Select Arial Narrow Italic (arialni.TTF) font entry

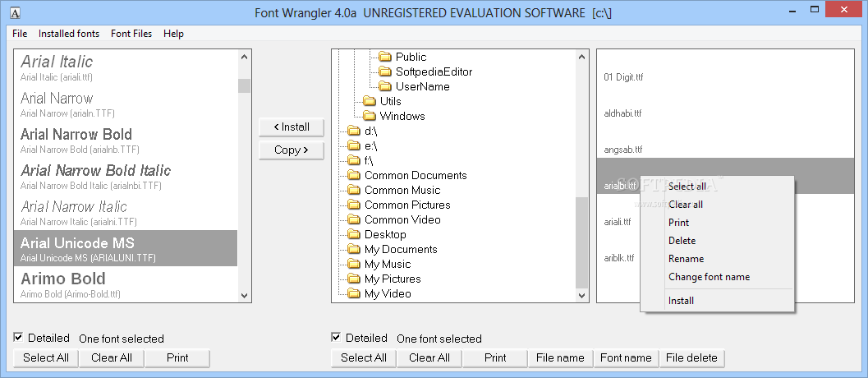pyautogui.click(x=126, y=212)
